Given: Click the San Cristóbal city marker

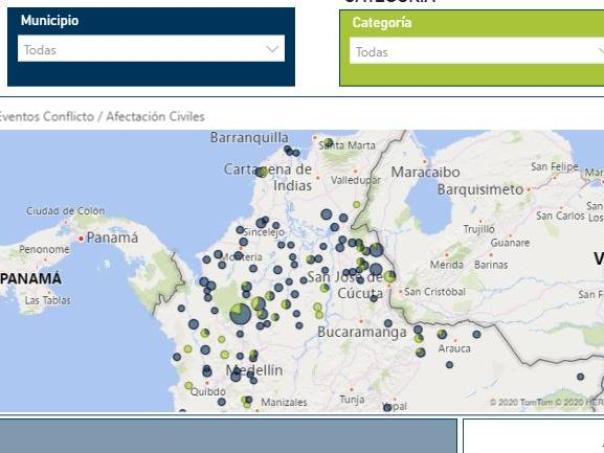Looking at the screenshot, I should coord(403,292).
